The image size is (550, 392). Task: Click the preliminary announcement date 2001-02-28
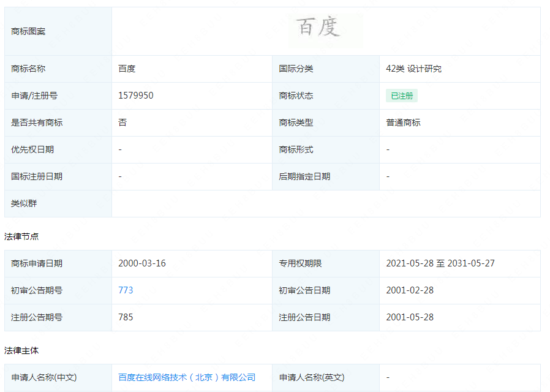410,290
